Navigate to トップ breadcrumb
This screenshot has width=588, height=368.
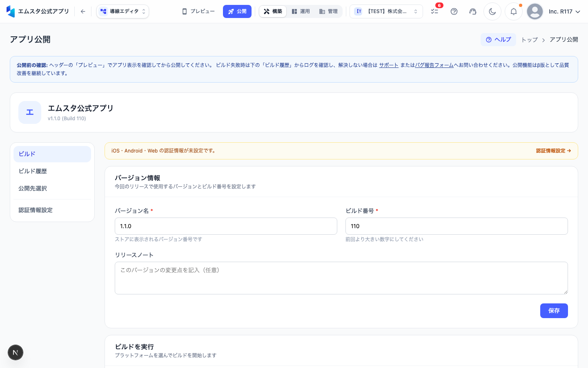pyautogui.click(x=530, y=40)
